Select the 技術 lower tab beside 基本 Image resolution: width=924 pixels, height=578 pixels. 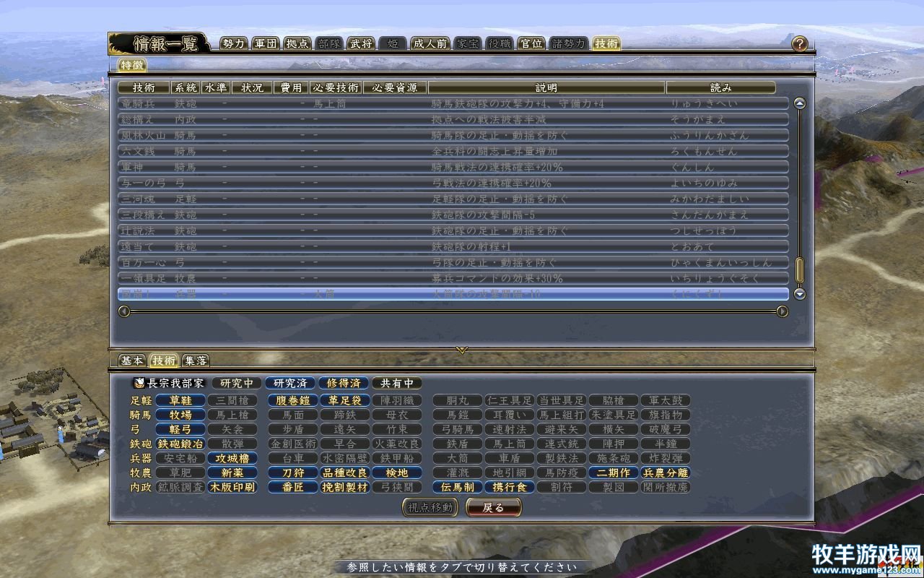tap(164, 361)
